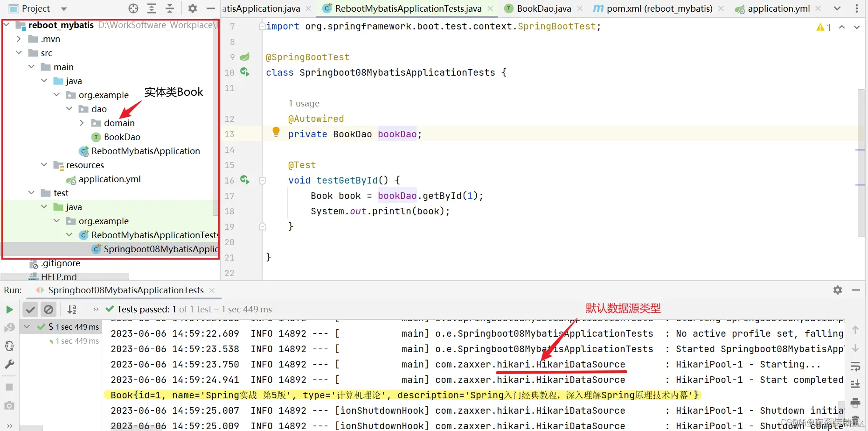
Task: Collapse the resources folder
Action: pyautogui.click(x=44, y=165)
